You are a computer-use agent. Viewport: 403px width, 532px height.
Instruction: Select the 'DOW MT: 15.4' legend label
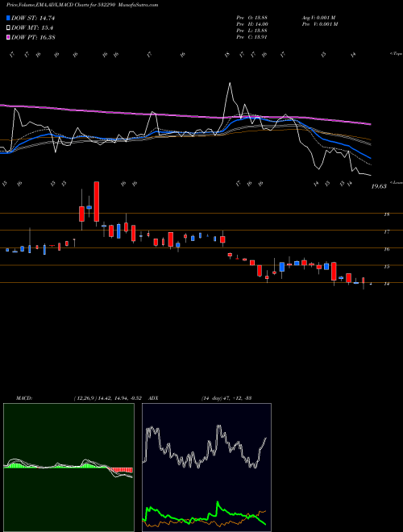click(x=32, y=28)
